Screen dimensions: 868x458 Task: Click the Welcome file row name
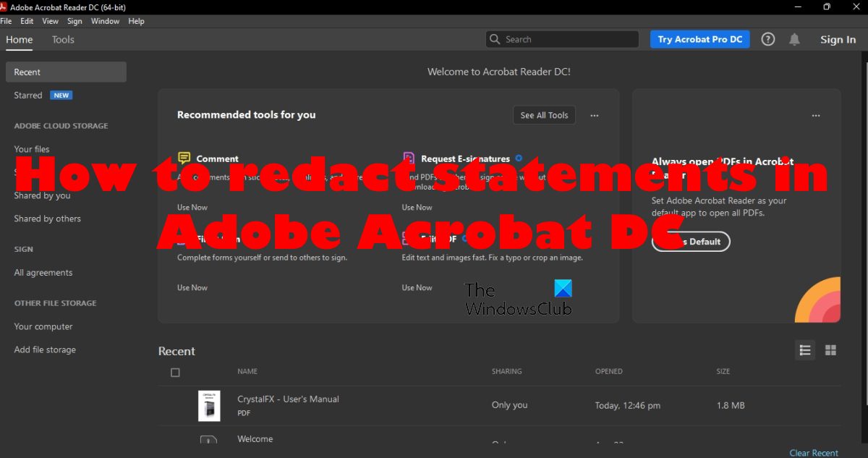(x=255, y=438)
